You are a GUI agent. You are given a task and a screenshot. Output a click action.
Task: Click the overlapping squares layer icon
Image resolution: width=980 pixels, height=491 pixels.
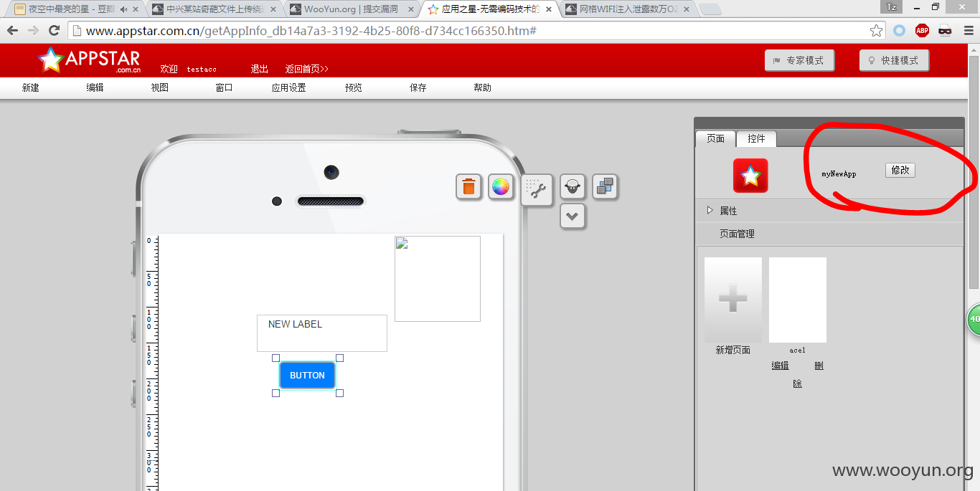(605, 186)
